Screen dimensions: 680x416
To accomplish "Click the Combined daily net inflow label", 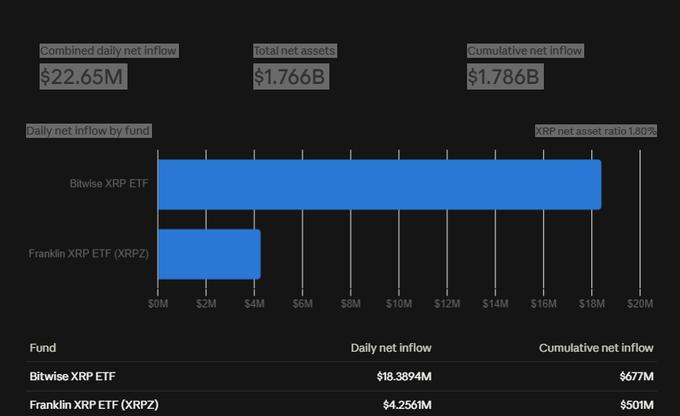I will [108, 51].
